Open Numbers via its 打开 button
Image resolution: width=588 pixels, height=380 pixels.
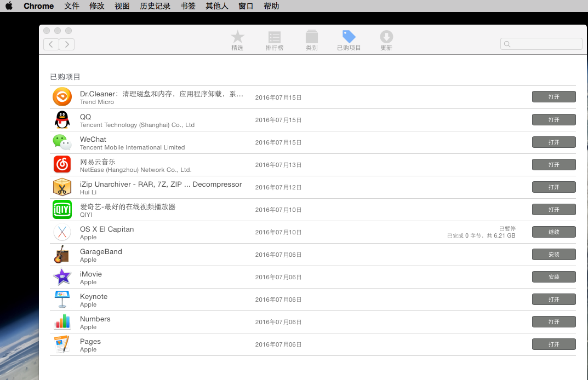[x=554, y=322]
